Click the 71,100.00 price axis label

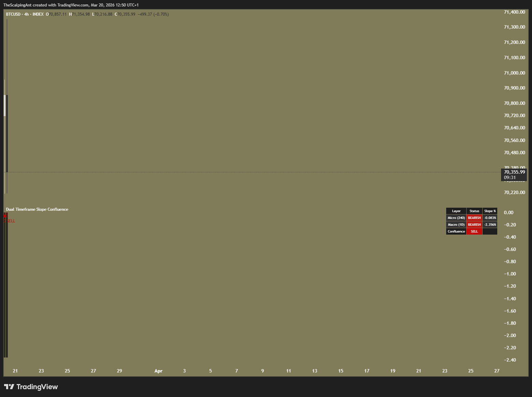[514, 58]
